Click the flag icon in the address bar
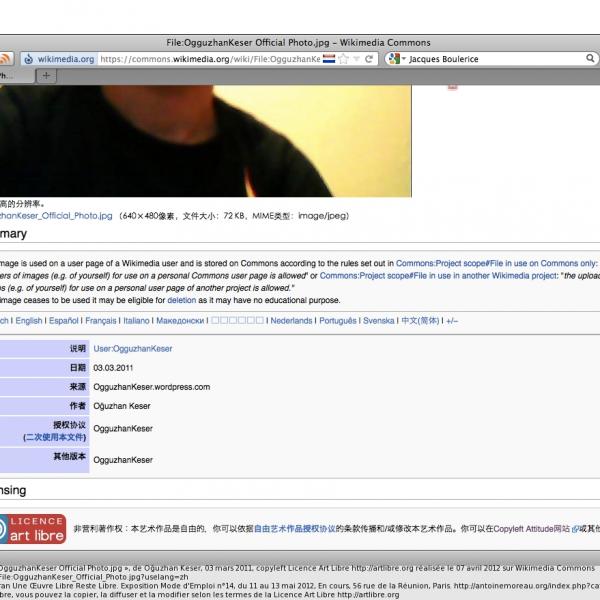The width and height of the screenshot is (600, 600). click(329, 59)
